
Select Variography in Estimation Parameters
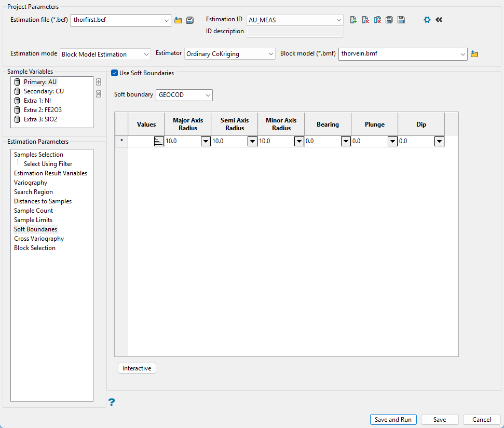[x=31, y=183]
